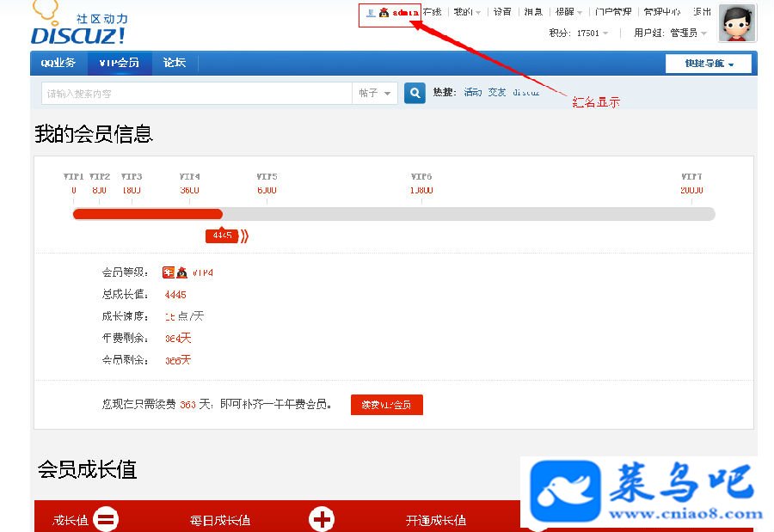
Task: Click the 4445 growth value marker
Action: point(222,235)
